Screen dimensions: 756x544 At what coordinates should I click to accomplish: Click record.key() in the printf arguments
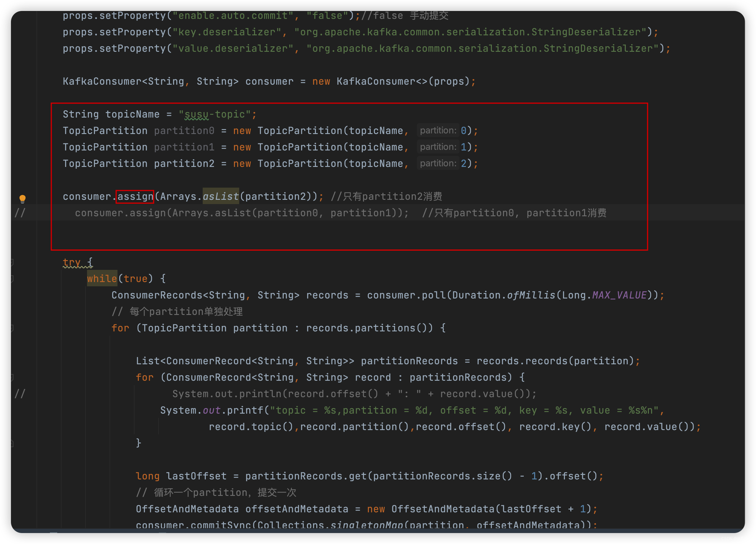click(555, 427)
